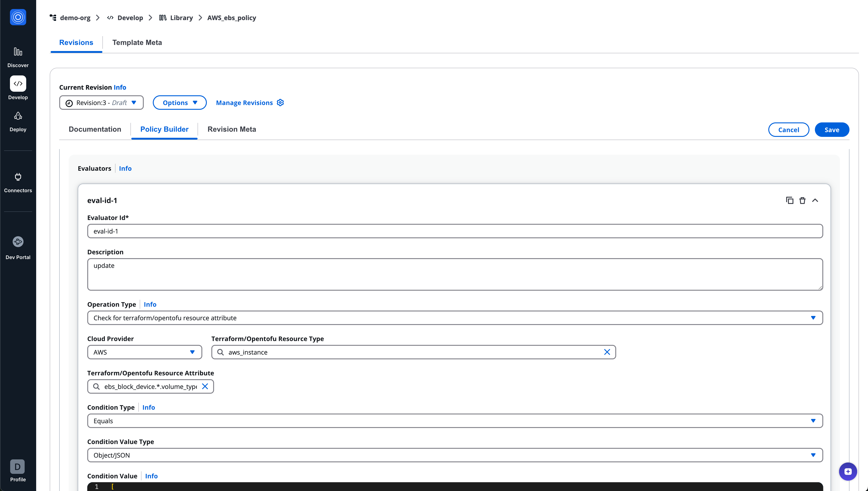Switch to the Template Meta tab

[x=137, y=42]
